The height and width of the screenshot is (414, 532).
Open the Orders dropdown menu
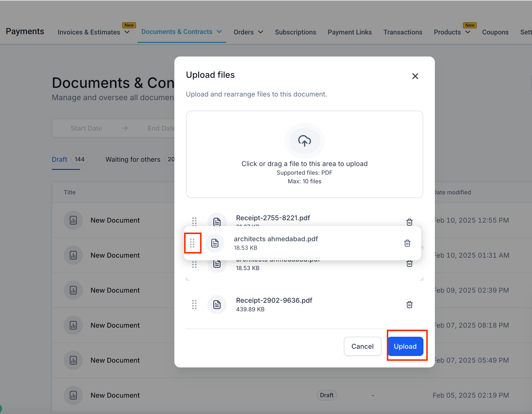point(248,32)
